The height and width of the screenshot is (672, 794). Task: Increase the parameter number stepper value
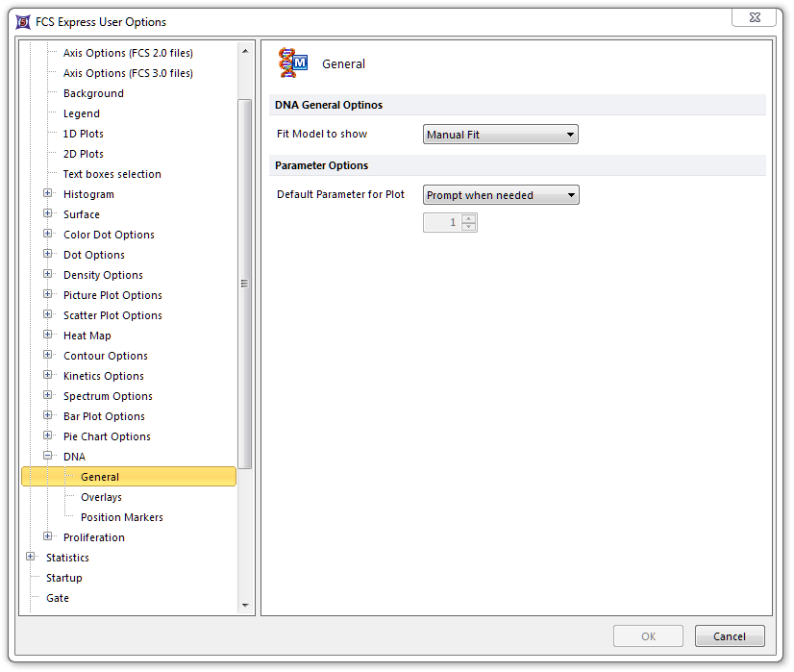click(469, 218)
